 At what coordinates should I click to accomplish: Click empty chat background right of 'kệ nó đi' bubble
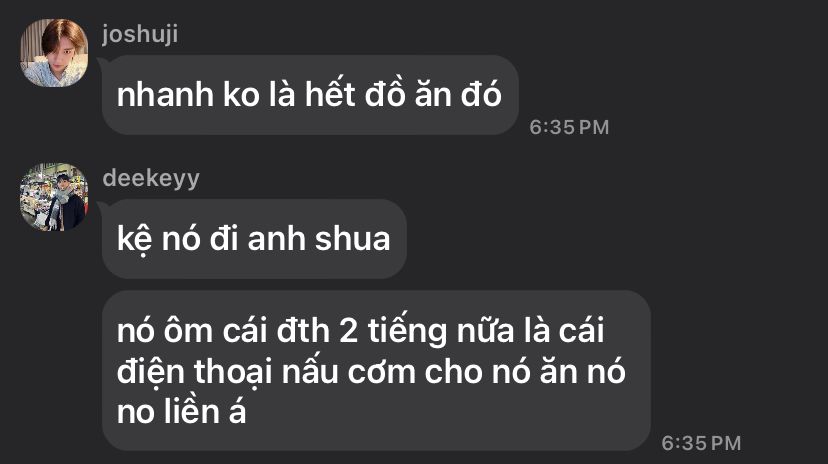coord(607,239)
